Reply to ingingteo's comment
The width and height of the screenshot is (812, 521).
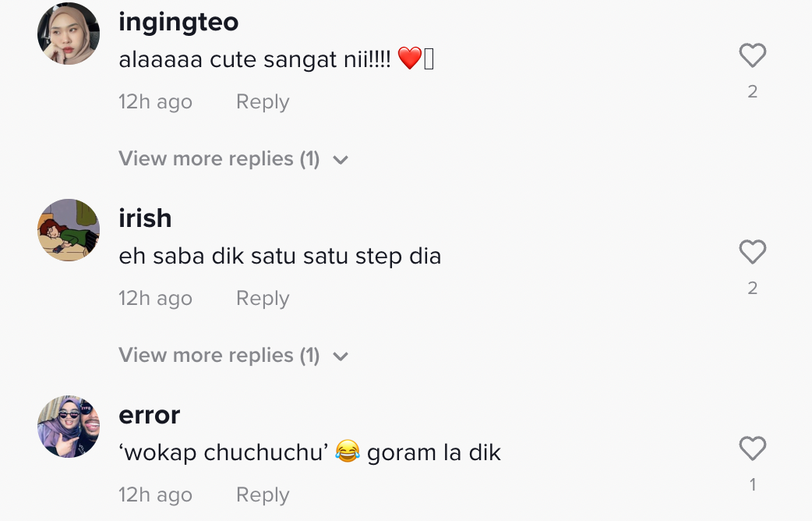pyautogui.click(x=263, y=102)
